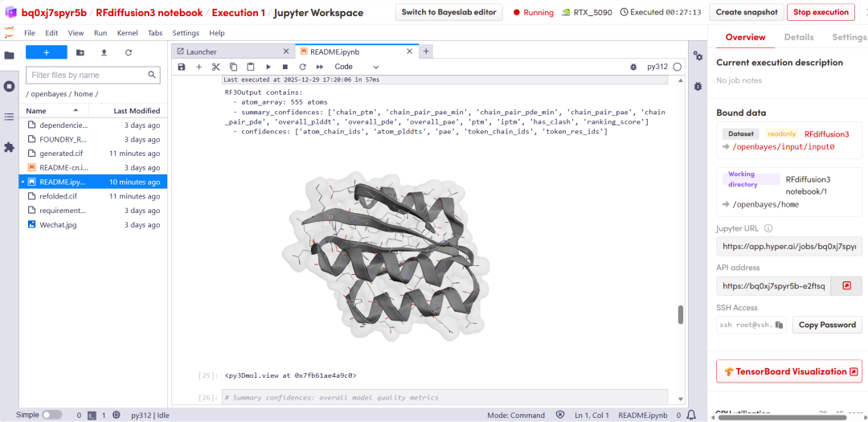This screenshot has height=422, width=868.
Task: Open the property inspector gears icon
Action: pyautogui.click(x=698, y=57)
